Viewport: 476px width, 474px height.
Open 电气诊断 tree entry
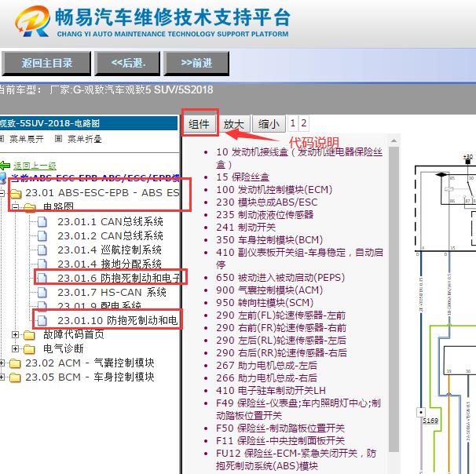coord(64,348)
